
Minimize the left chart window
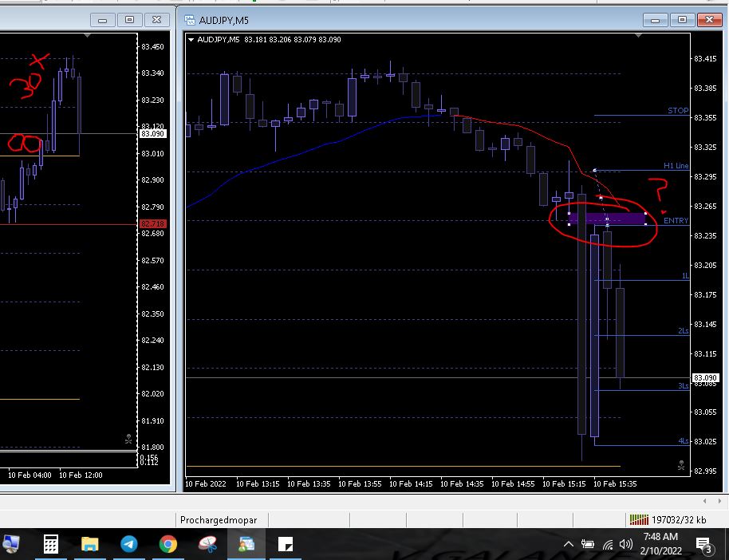103,20
